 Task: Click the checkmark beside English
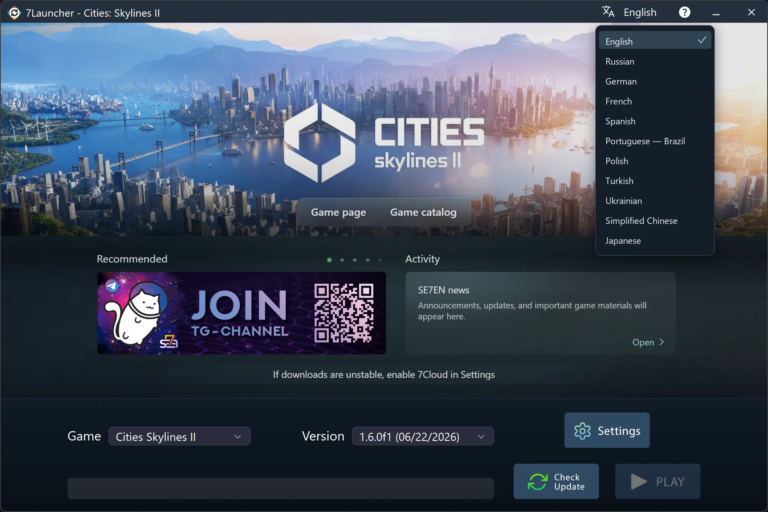[x=702, y=40]
